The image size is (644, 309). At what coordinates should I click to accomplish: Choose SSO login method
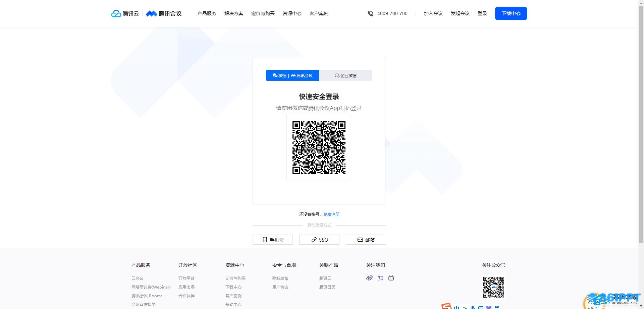pyautogui.click(x=319, y=240)
